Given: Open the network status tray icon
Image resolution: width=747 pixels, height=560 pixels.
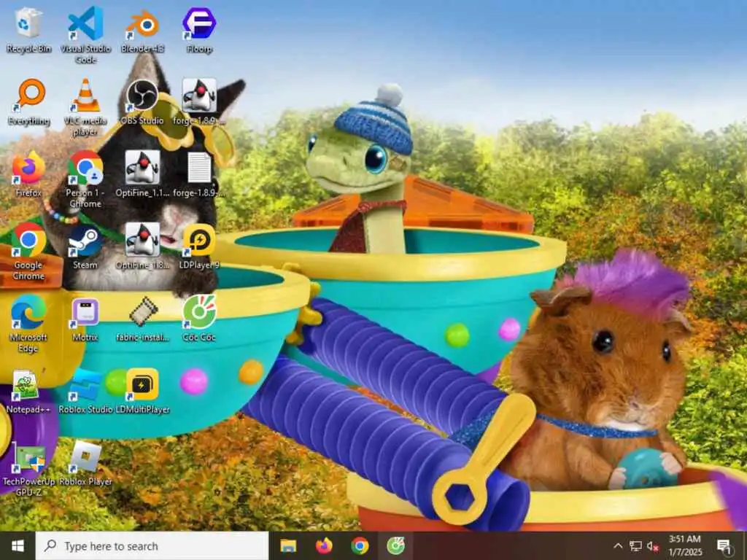Looking at the screenshot, I should coord(635,546).
